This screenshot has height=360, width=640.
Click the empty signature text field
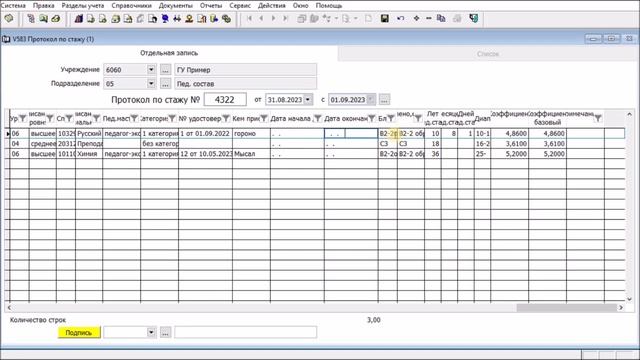coord(245,332)
